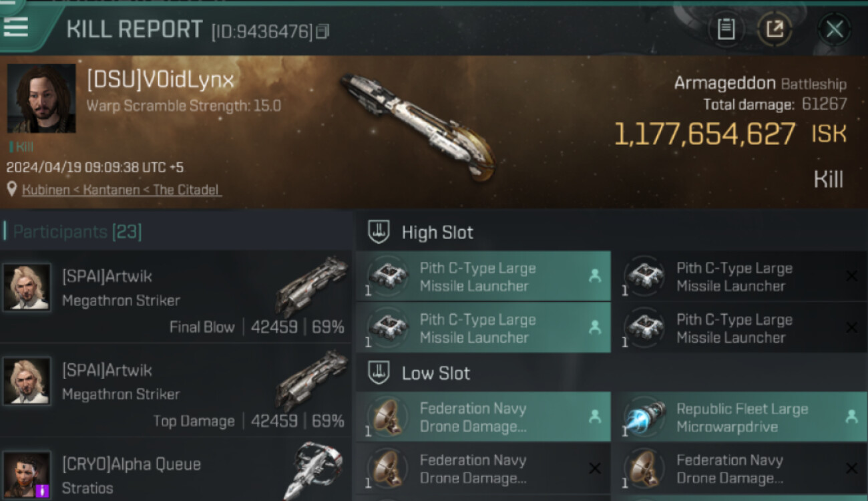Open Kubinen location link
The image size is (868, 501).
coord(121,190)
